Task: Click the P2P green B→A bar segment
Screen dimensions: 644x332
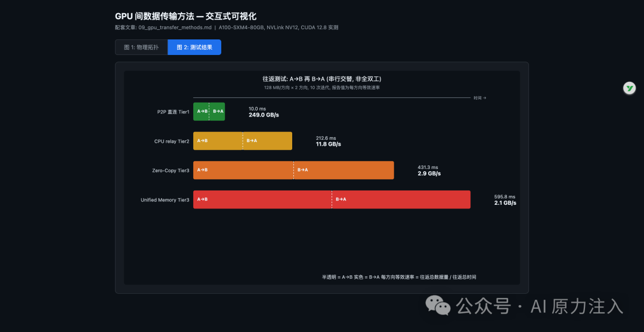Action: (217, 112)
